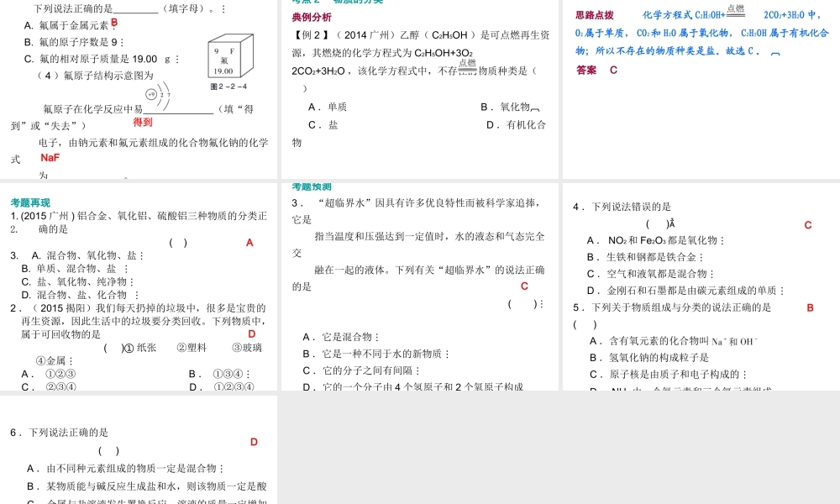
Task: Open the 考题再现 slide thumbnail
Action: (139, 287)
